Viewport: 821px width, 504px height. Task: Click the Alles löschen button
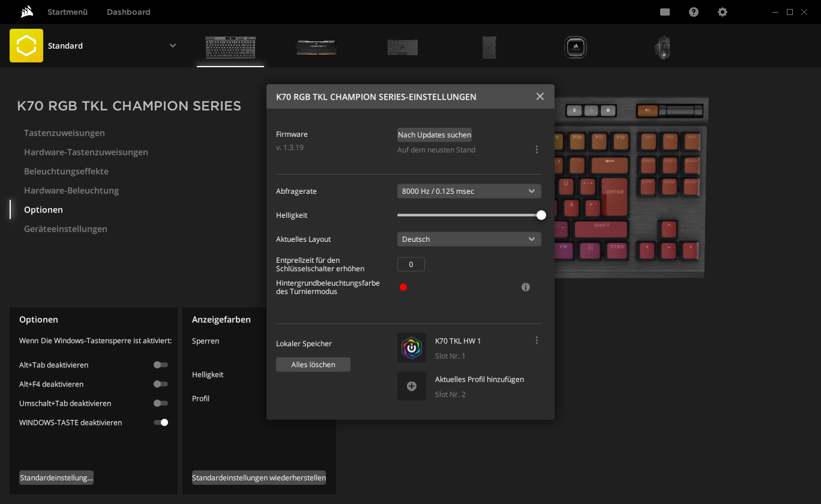313,365
